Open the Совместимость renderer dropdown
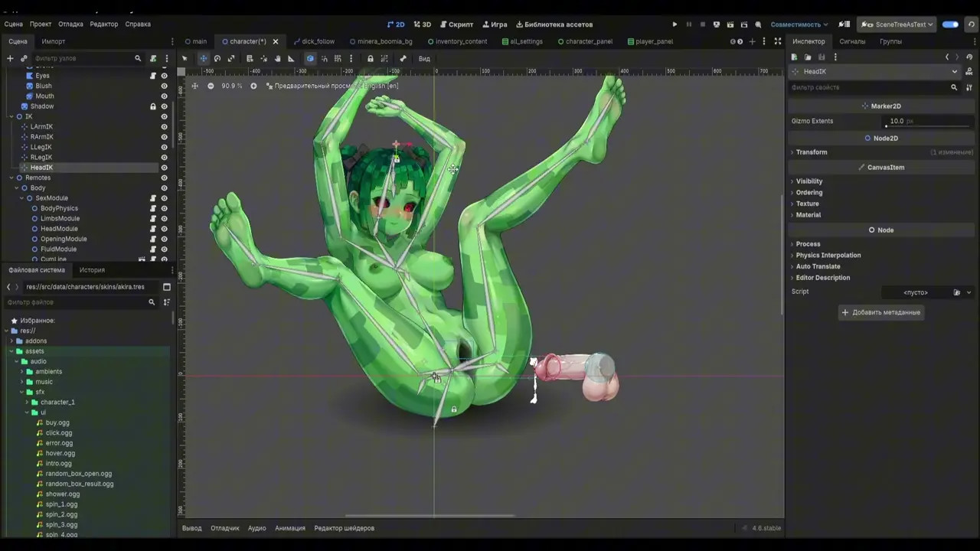This screenshot has height=551, width=980. click(796, 24)
